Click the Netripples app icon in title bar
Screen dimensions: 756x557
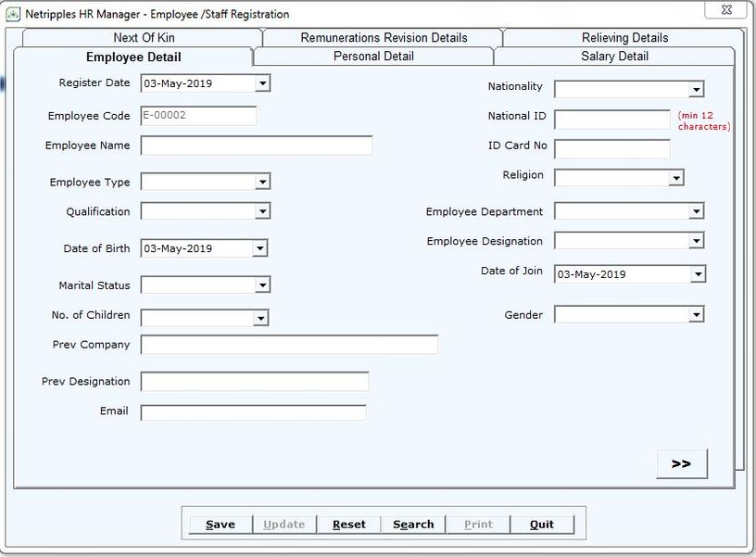click(13, 14)
